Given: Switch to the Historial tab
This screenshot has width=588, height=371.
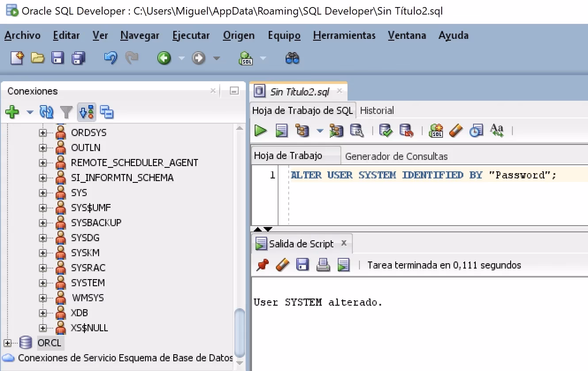Looking at the screenshot, I should (377, 110).
